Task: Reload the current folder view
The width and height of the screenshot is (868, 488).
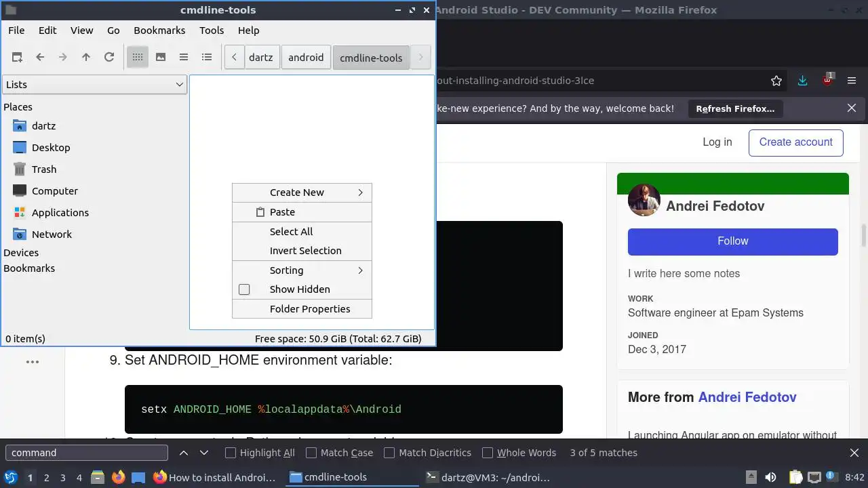Action: pos(109,58)
